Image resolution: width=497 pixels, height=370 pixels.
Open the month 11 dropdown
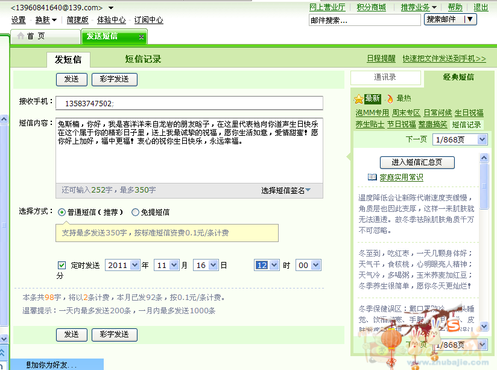(174, 265)
